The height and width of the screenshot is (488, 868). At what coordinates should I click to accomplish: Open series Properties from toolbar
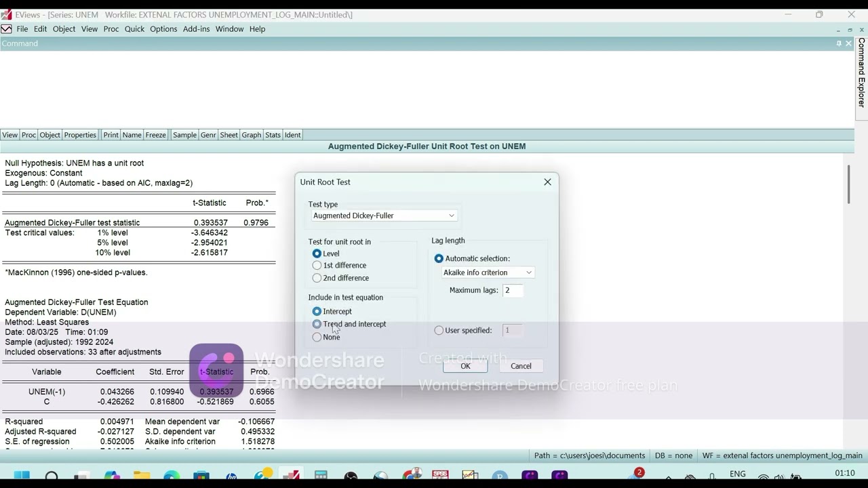(80, 135)
